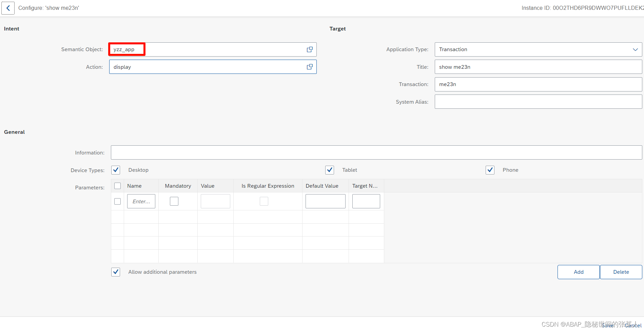Toggle Allow additional parameters checkbox
Viewport: 644px width, 331px height.
(x=116, y=272)
